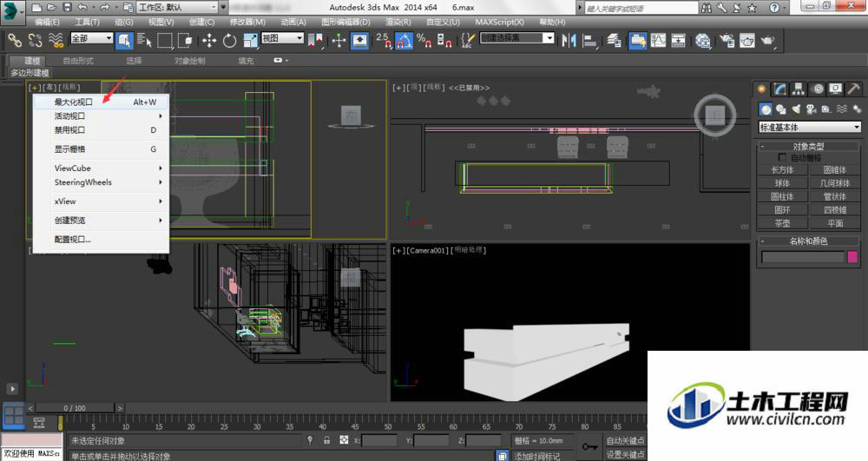Select the Move tool
The image size is (868, 461).
click(x=208, y=40)
